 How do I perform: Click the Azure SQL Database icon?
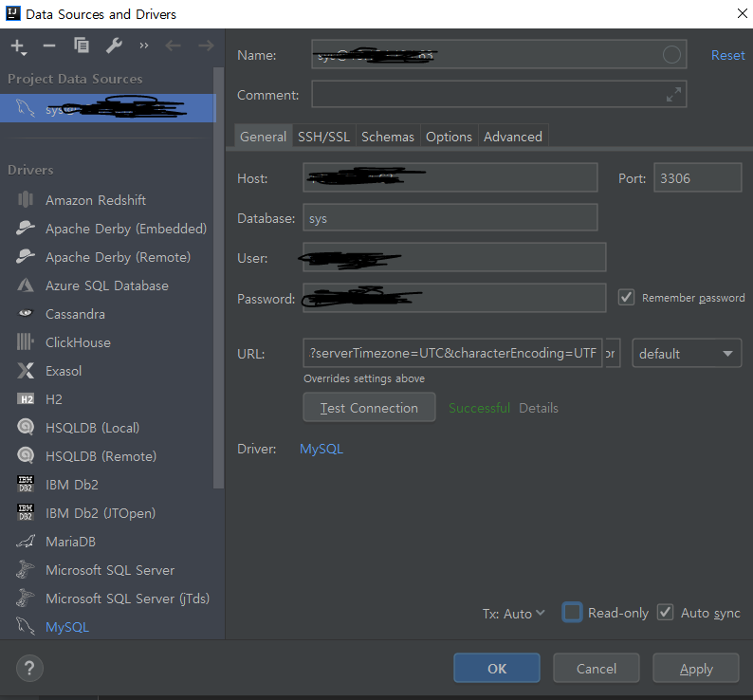point(26,285)
